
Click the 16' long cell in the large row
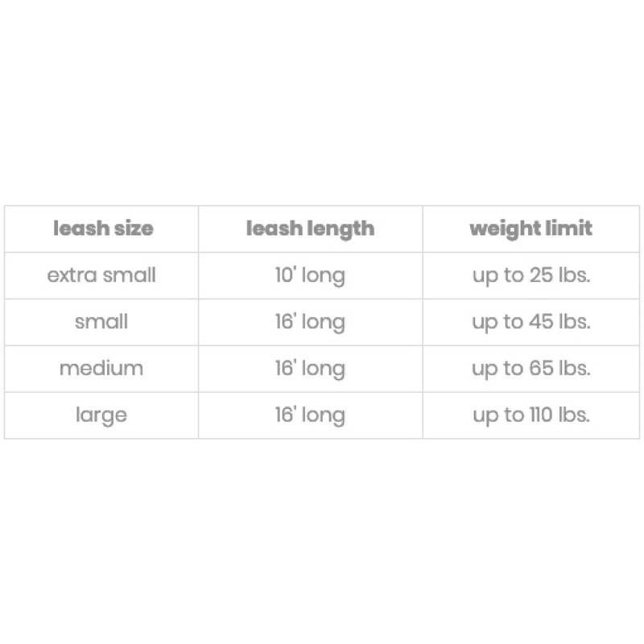[x=310, y=415]
